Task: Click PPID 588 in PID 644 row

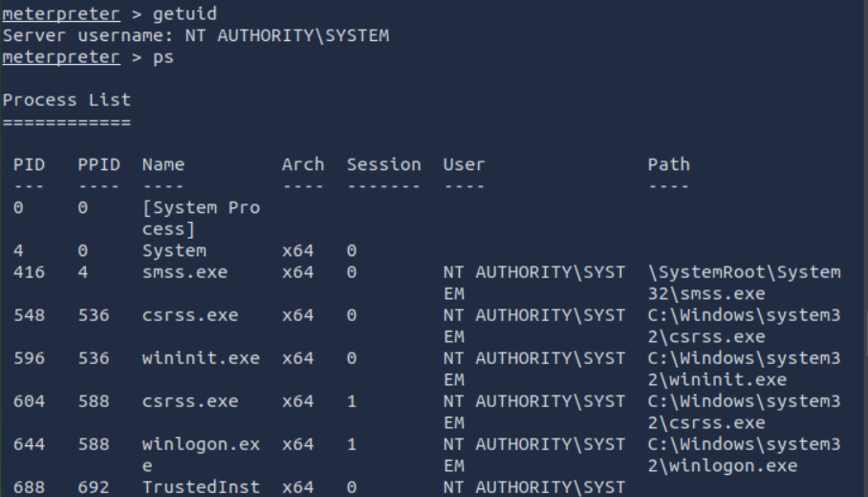Action: 94,444
